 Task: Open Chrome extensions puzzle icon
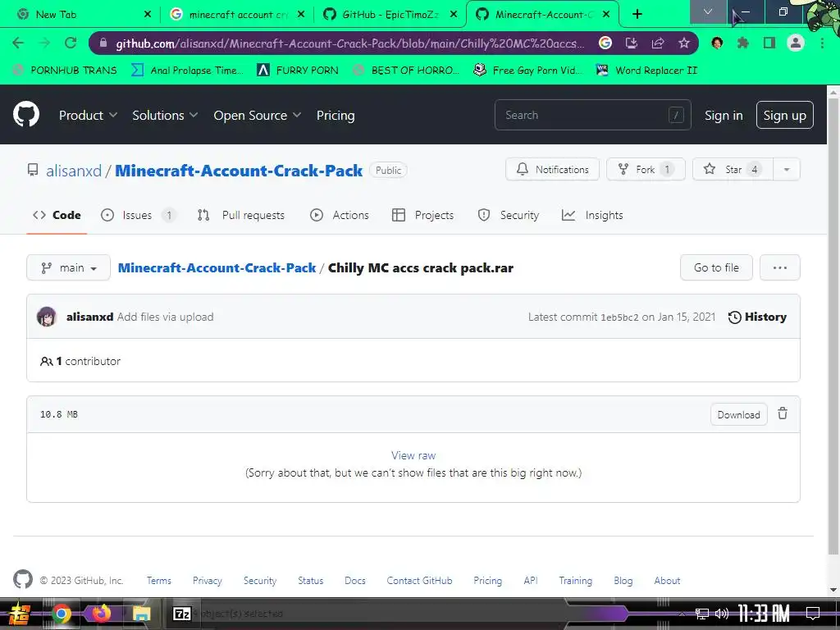(x=742, y=43)
